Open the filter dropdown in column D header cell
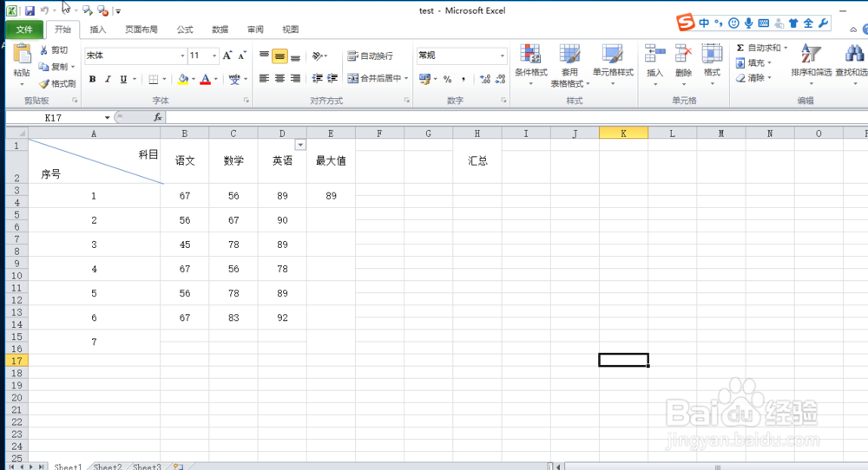This screenshot has height=470, width=868. pyautogui.click(x=300, y=145)
